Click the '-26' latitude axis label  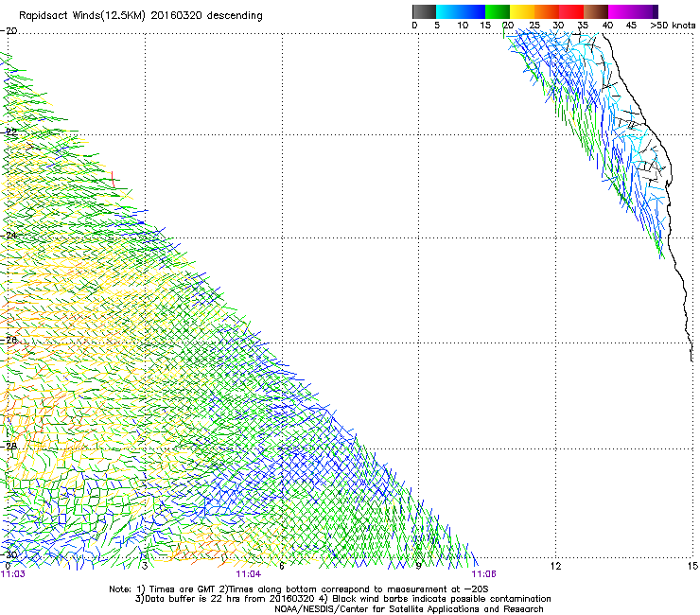pos(9,341)
